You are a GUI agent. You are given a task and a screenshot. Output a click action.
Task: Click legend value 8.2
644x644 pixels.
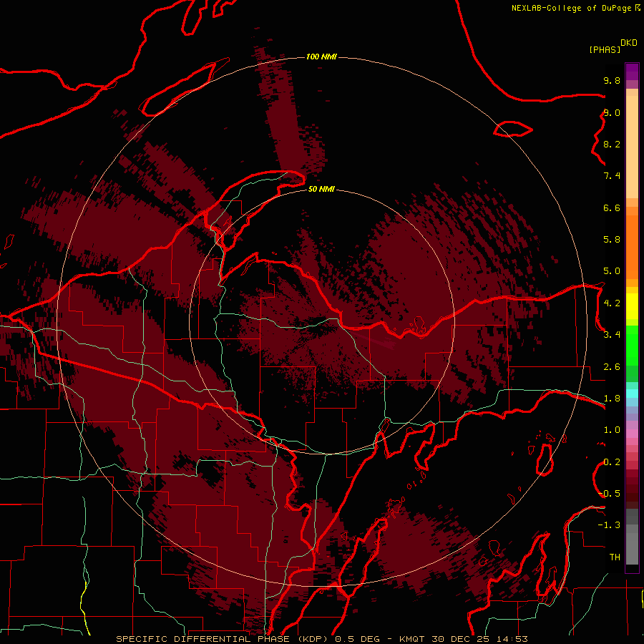pos(612,144)
